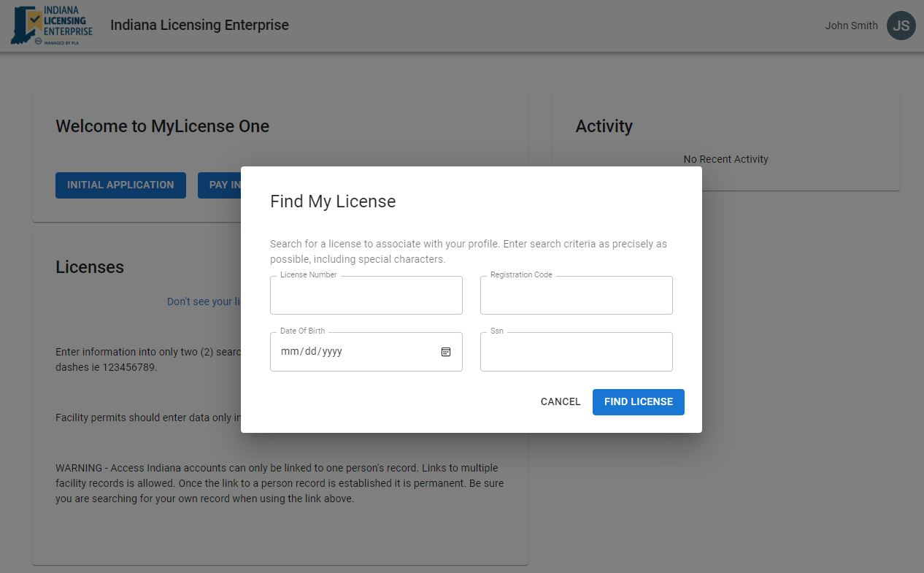Dismiss the dialog with CANCEL
The image size is (924, 573).
[x=560, y=401]
